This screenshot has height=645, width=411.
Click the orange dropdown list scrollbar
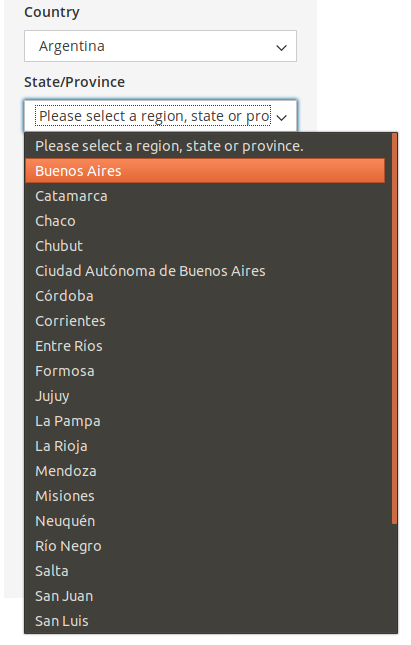point(394,329)
